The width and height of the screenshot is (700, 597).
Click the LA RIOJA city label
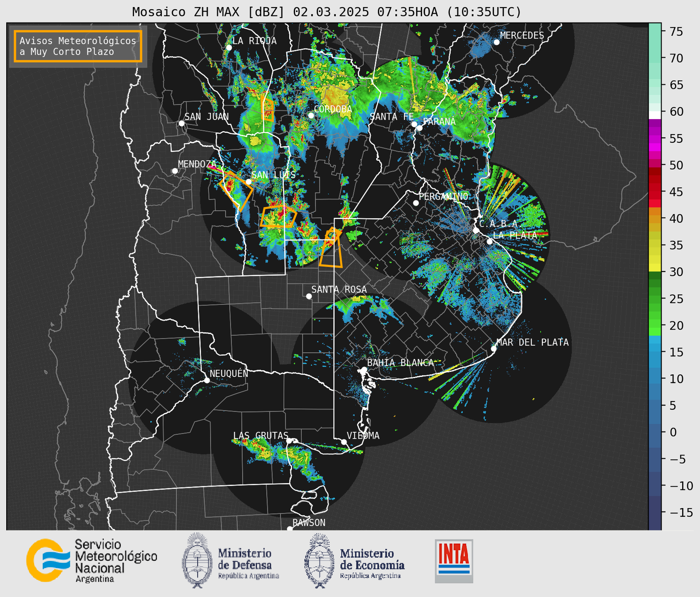(254, 41)
